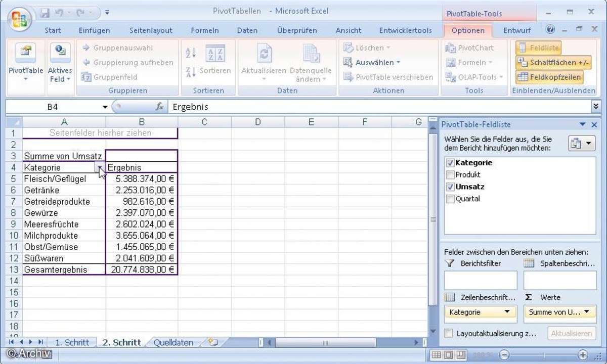Screen dimensions: 607x364
Task: Click into the formula bar showing Ergebnis
Action: [380, 107]
